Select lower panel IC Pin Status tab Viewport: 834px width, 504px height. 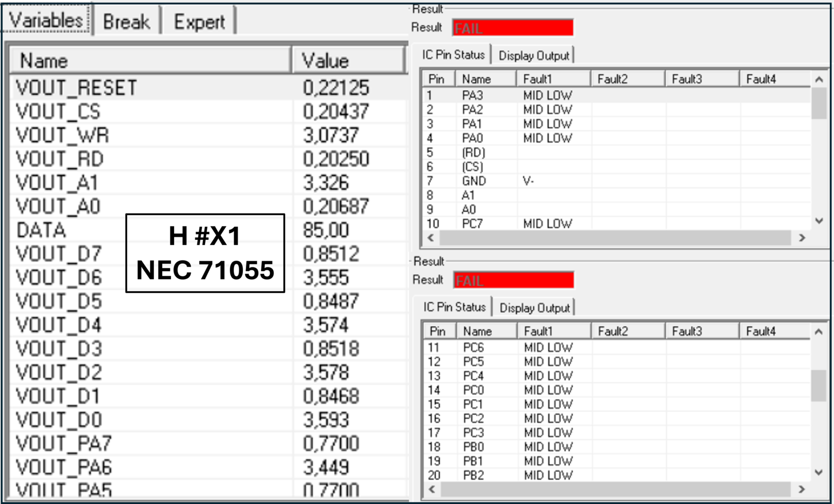point(455,307)
